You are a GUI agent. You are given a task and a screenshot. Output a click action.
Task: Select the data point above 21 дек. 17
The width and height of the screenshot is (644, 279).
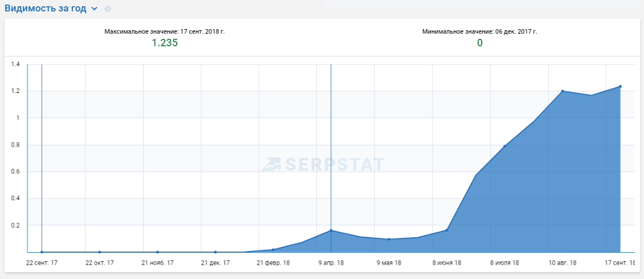point(215,252)
